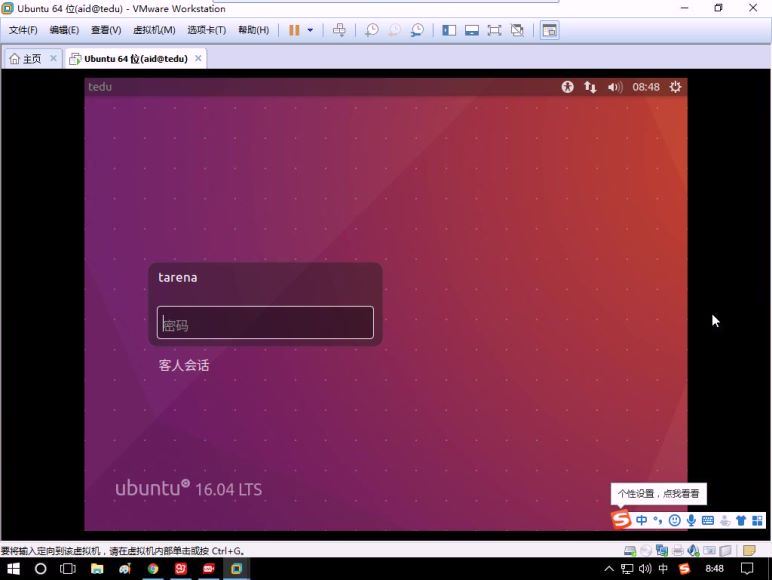The height and width of the screenshot is (580, 772).
Task: Open the 帮助(H) menu
Action: click(254, 30)
